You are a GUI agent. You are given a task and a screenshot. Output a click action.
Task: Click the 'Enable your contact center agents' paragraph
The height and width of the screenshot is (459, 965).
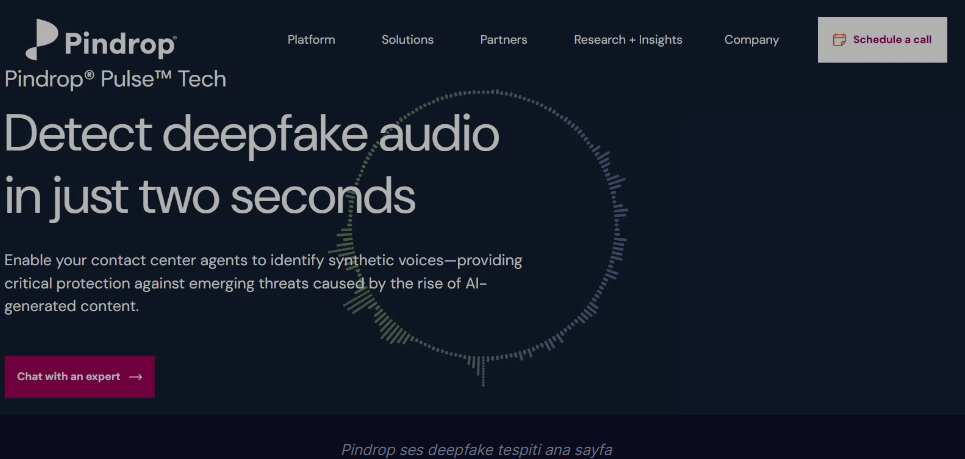pos(263,283)
